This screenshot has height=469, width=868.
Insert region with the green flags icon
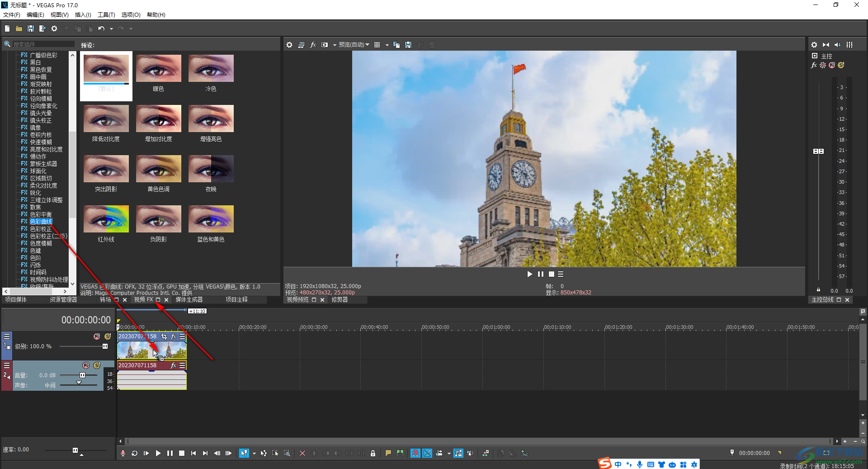click(400, 453)
